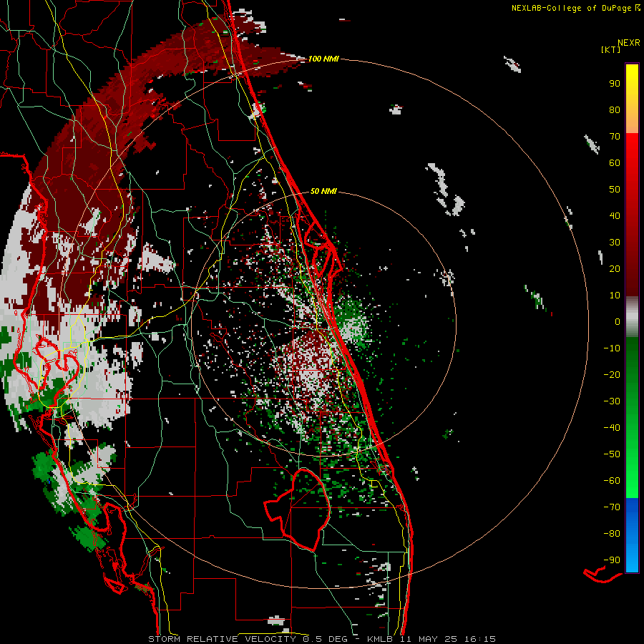Click the 80 value on the velocity scale
This screenshot has width=644, height=644.
[615, 109]
